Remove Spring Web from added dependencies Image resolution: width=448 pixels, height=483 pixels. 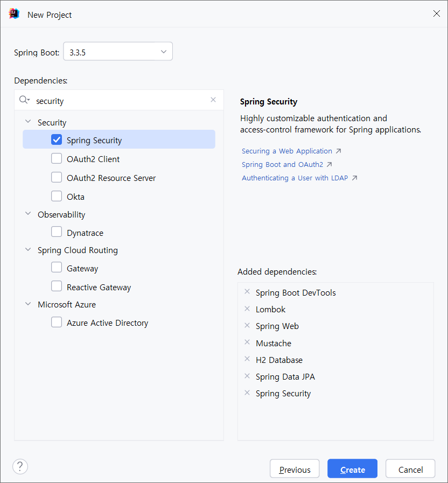[x=247, y=325]
